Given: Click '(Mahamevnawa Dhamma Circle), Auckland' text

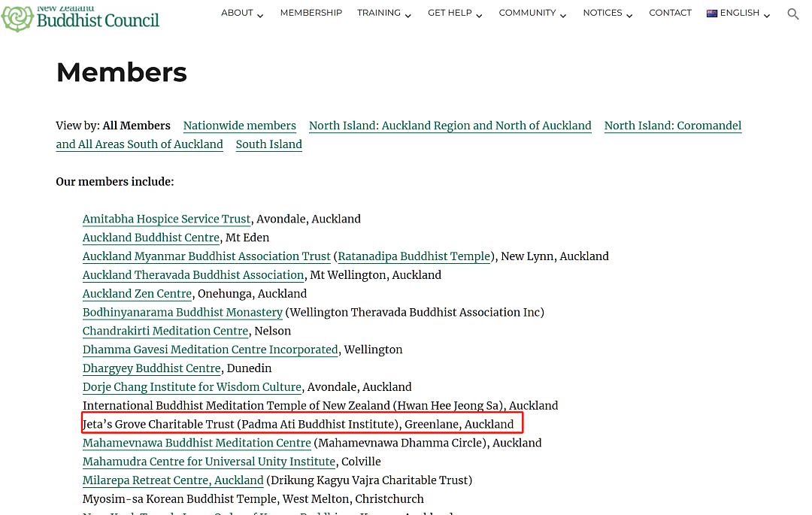Looking at the screenshot, I should click(428, 443).
